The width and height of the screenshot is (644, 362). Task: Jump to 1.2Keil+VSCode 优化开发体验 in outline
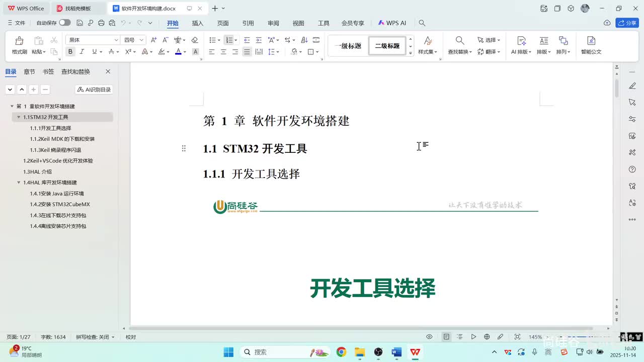[x=58, y=161]
